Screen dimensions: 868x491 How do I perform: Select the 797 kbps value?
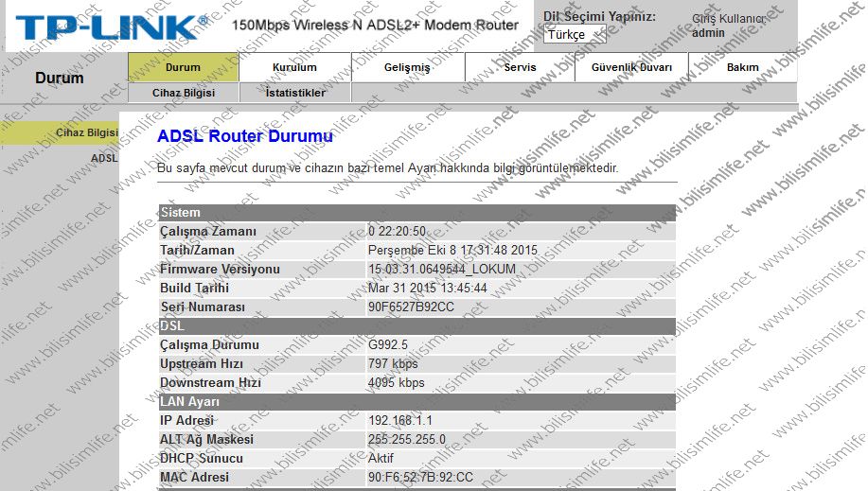(x=393, y=363)
